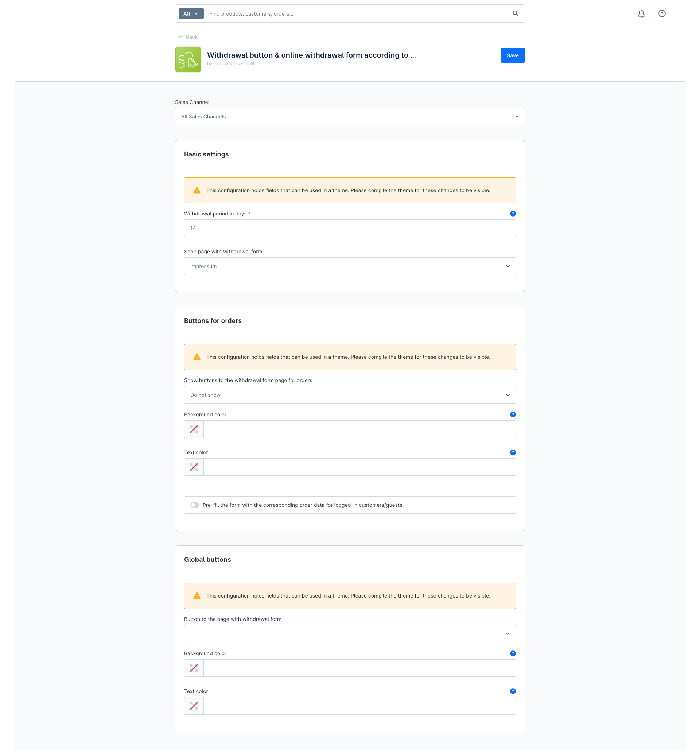Viewport: 700px width, 750px height.
Task: Open the Show buttons for orders dropdown
Action: point(350,395)
